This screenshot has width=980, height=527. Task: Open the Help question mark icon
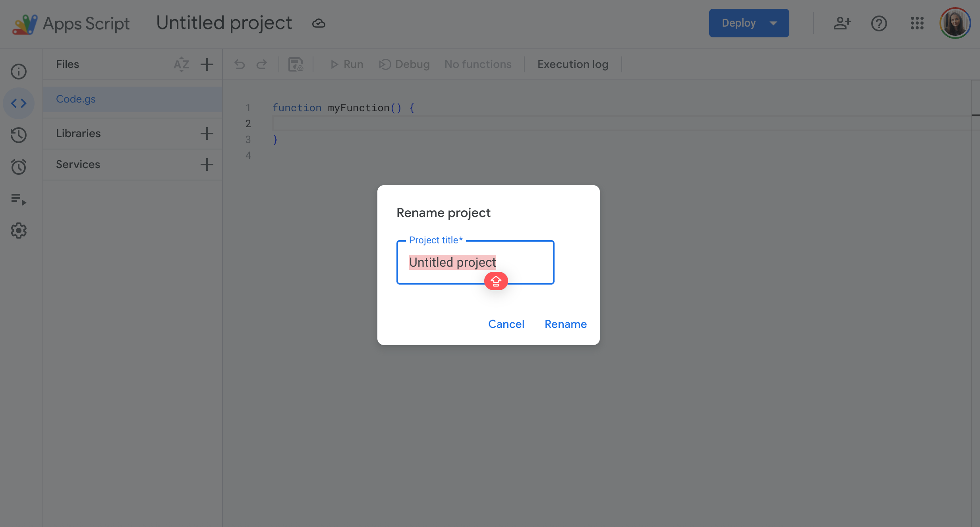pyautogui.click(x=879, y=23)
